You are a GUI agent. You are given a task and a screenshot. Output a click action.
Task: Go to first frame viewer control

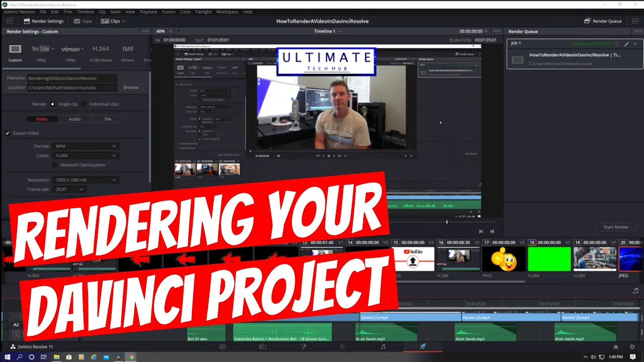tap(492, 231)
